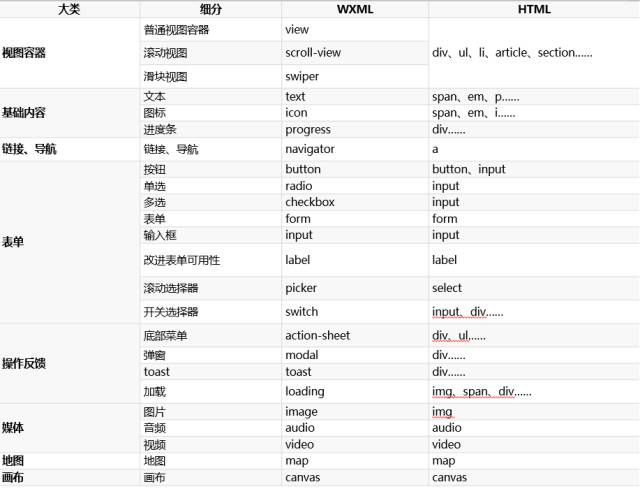The image size is (640, 489).
Task: Select the 地图 bold category cell
Action: (x=70, y=461)
